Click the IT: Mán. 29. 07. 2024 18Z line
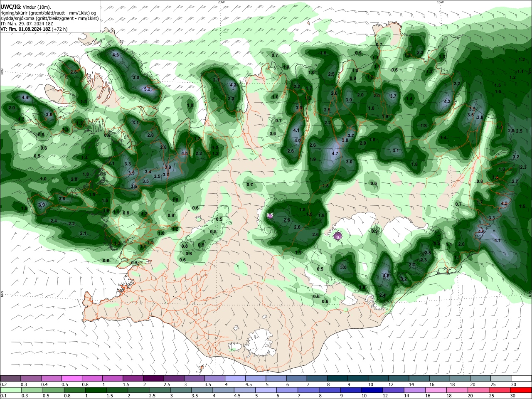The width and height of the screenshot is (532, 399). click(x=27, y=24)
